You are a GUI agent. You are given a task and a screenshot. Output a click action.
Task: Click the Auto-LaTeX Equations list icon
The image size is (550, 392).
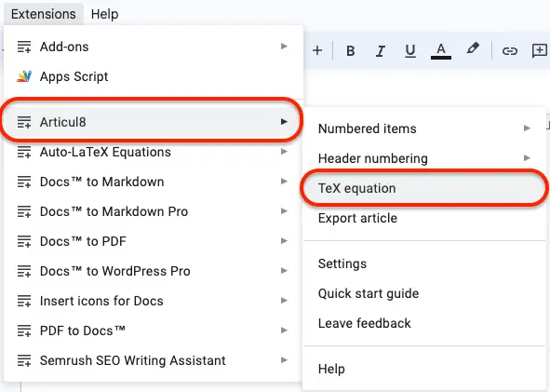point(24,152)
